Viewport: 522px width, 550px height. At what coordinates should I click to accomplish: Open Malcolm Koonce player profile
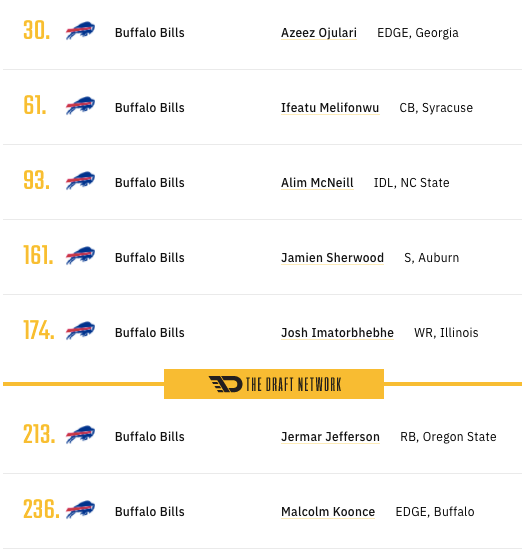[x=328, y=512]
